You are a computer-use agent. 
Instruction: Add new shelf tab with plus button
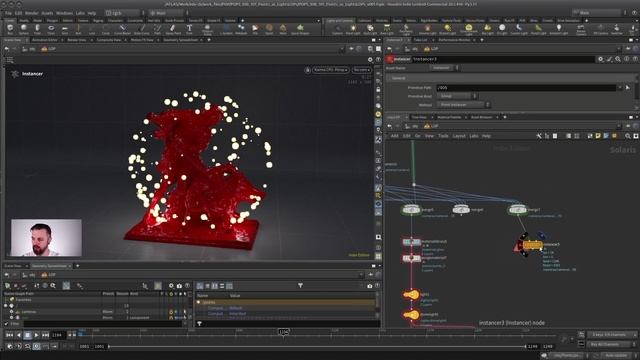pos(242,20)
